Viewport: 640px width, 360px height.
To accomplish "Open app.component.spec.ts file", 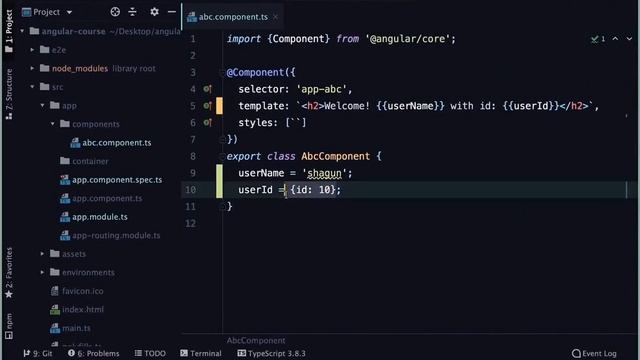I will click(117, 180).
